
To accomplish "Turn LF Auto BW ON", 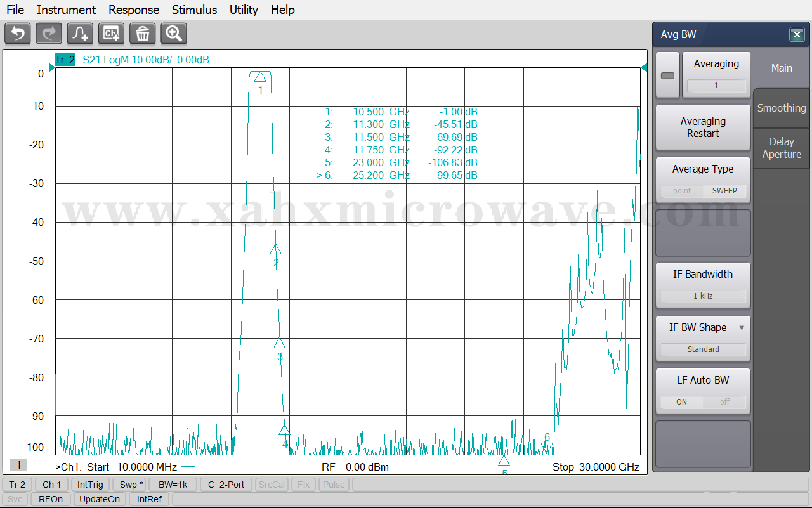I will (x=682, y=402).
